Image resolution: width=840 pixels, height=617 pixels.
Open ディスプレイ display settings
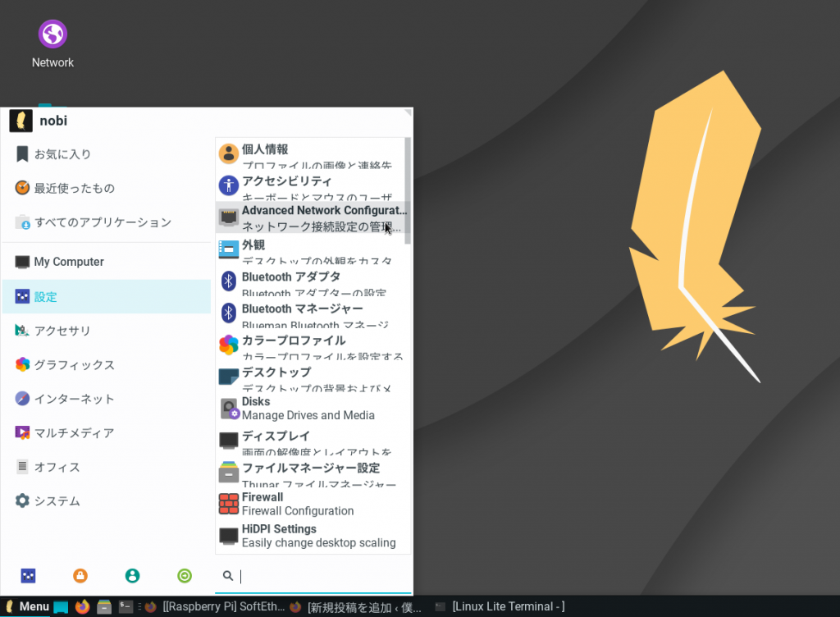[310, 441]
